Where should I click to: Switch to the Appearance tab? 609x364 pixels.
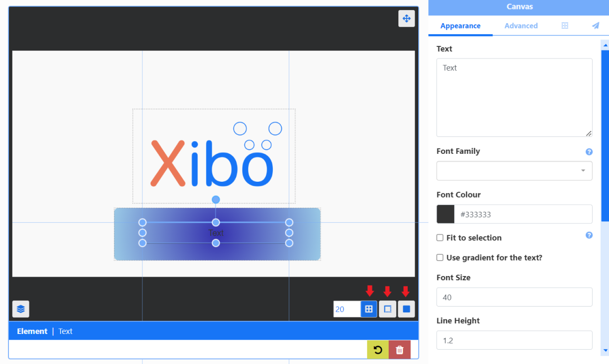460,26
